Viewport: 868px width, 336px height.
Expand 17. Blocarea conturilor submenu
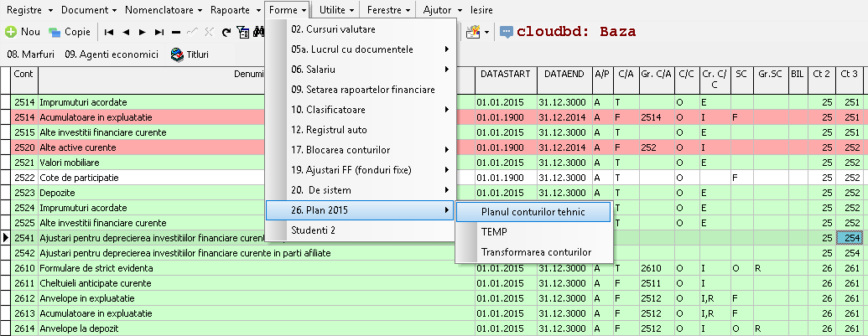pos(360,150)
